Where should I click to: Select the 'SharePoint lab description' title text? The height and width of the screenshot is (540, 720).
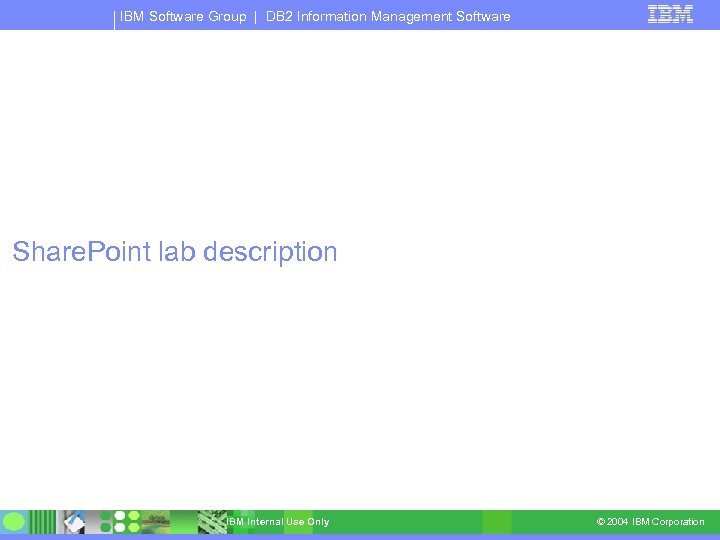point(175,252)
